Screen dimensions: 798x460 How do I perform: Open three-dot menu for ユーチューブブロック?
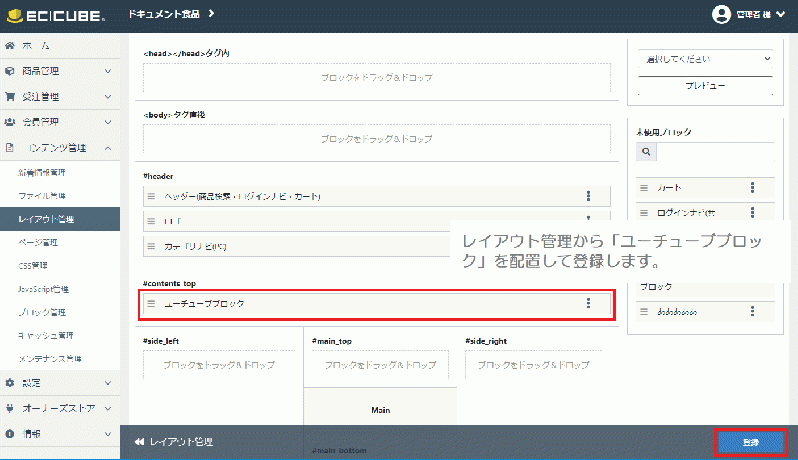pyautogui.click(x=588, y=304)
